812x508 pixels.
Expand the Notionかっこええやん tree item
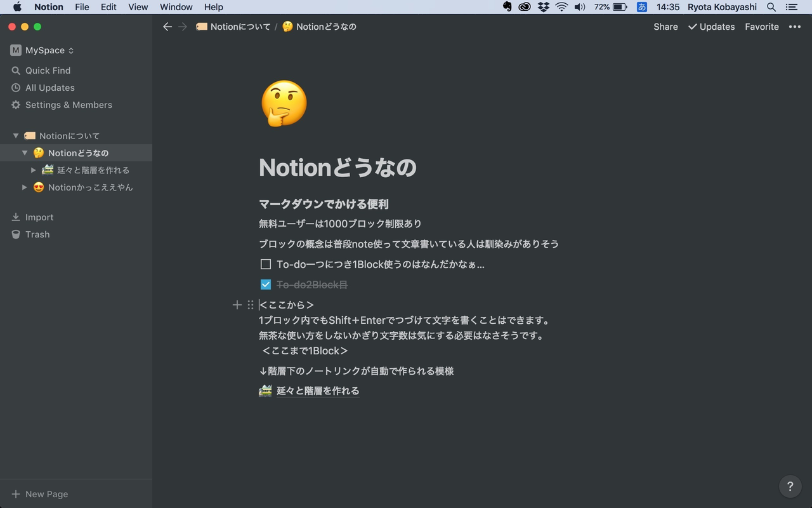[x=25, y=187]
